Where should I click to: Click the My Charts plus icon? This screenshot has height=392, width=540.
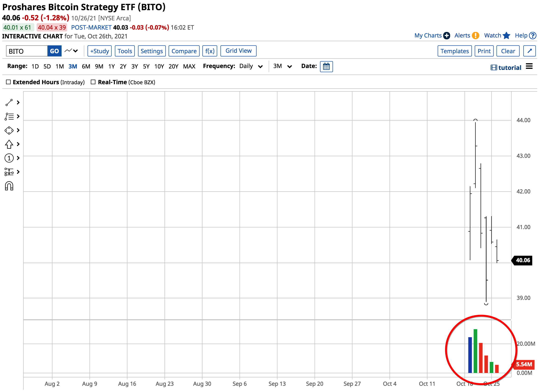point(447,36)
